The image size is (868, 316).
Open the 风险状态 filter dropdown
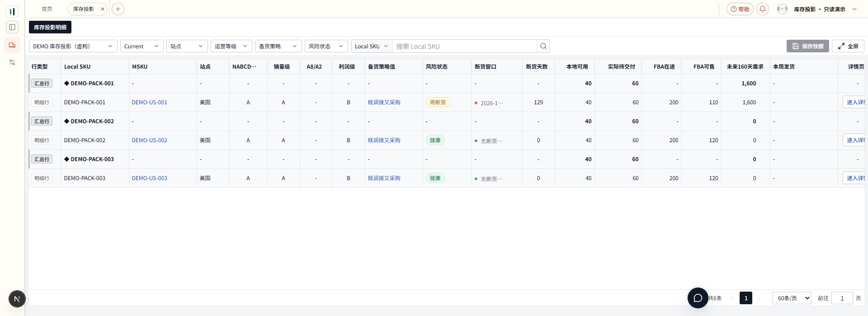(326, 46)
